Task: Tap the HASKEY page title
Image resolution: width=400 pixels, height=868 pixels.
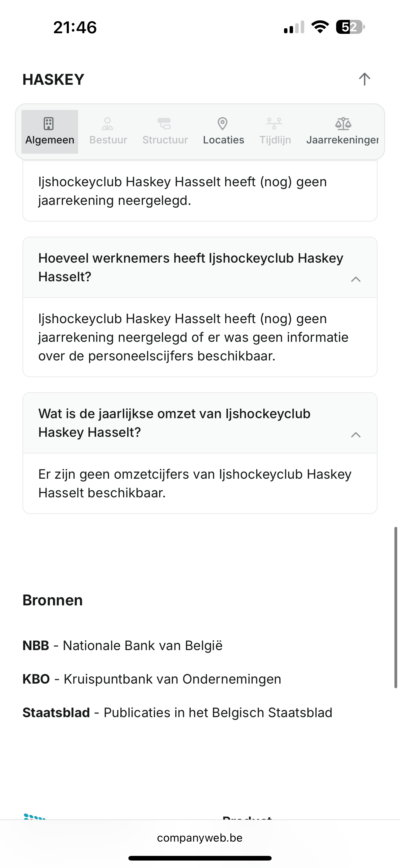Action: point(53,79)
